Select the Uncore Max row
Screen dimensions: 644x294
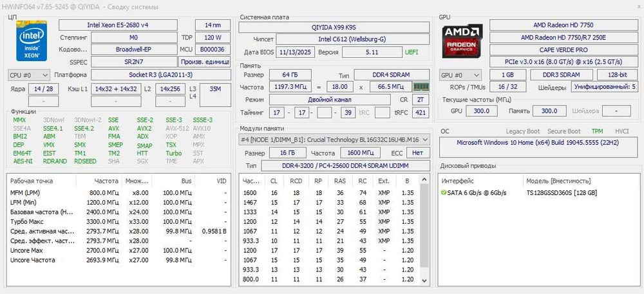point(118,250)
